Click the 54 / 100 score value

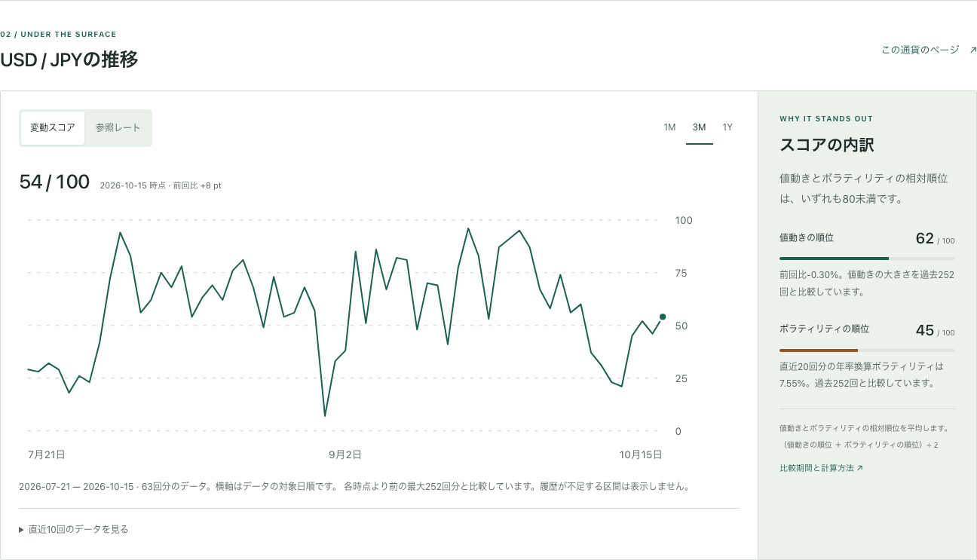click(54, 182)
